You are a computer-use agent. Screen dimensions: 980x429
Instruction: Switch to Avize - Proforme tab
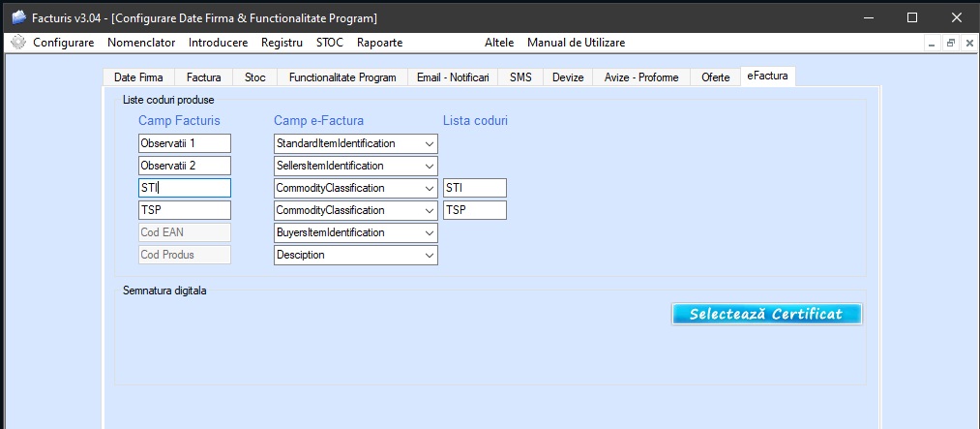[x=641, y=77]
